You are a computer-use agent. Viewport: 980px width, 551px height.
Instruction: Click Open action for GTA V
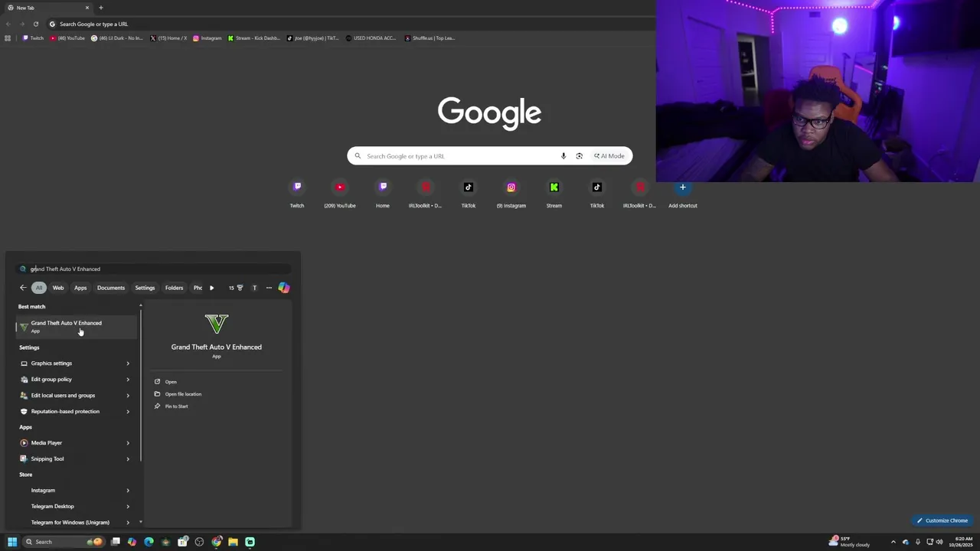(x=171, y=382)
